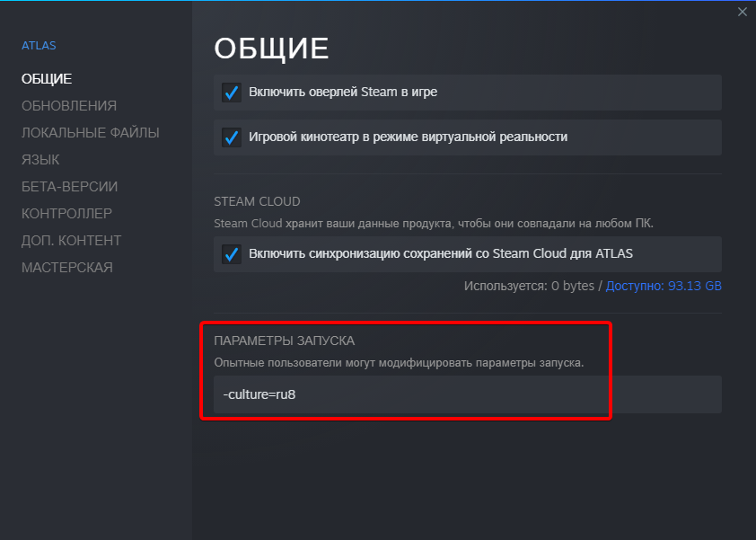Click the 'Включить оверлей Steam в игре' label
The width and height of the screenshot is (756, 540).
pyautogui.click(x=343, y=92)
